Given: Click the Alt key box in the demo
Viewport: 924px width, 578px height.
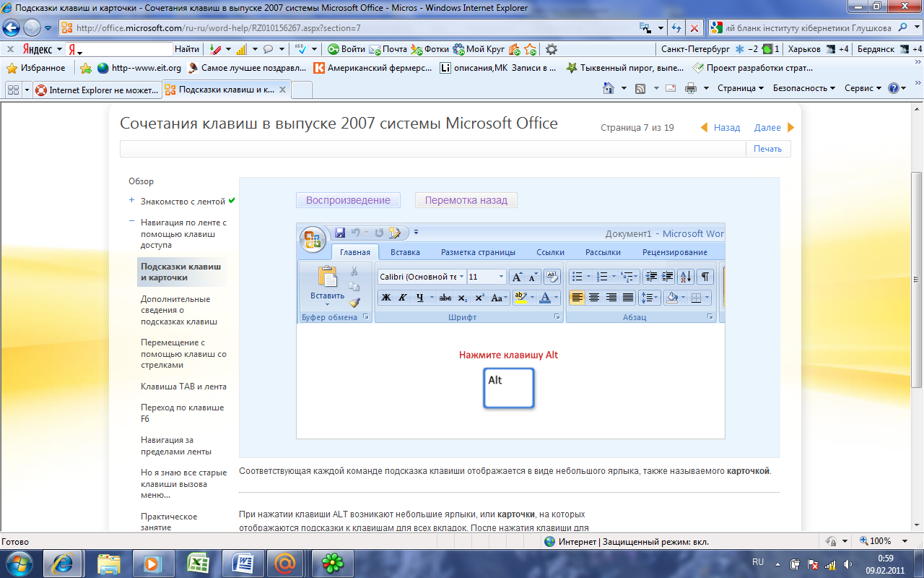Looking at the screenshot, I should pyautogui.click(x=509, y=388).
